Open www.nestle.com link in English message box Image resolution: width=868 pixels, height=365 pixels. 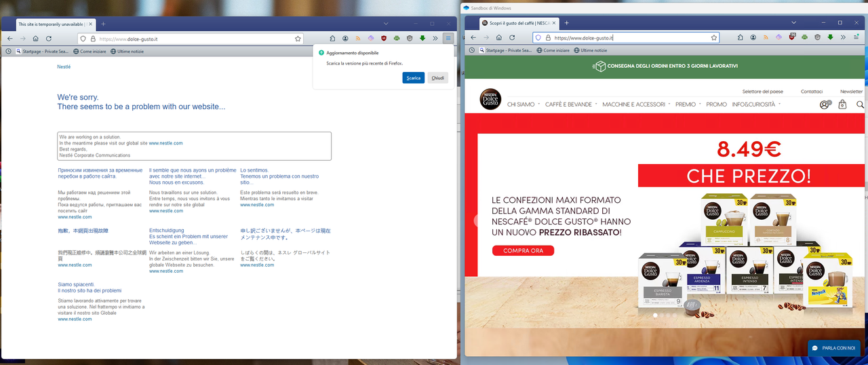[x=165, y=143]
